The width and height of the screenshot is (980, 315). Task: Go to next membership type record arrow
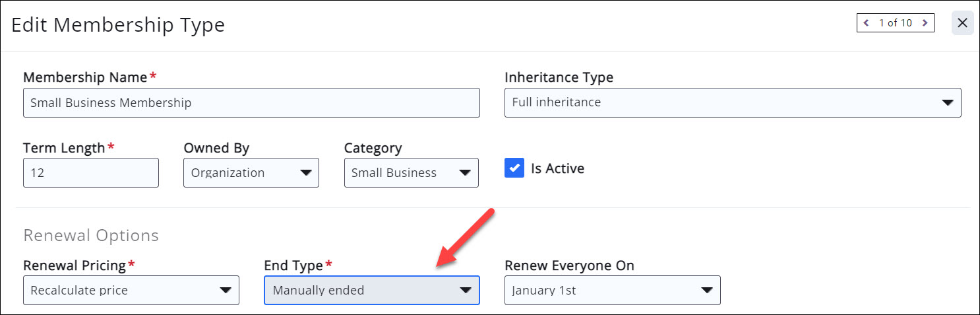coord(925,23)
